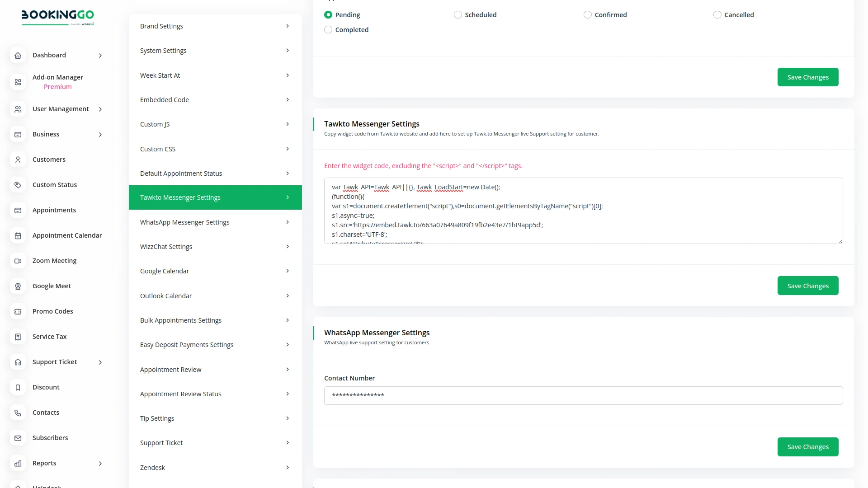Click the BookingGo logo
The width and height of the screenshot is (868, 488).
pos(58,18)
